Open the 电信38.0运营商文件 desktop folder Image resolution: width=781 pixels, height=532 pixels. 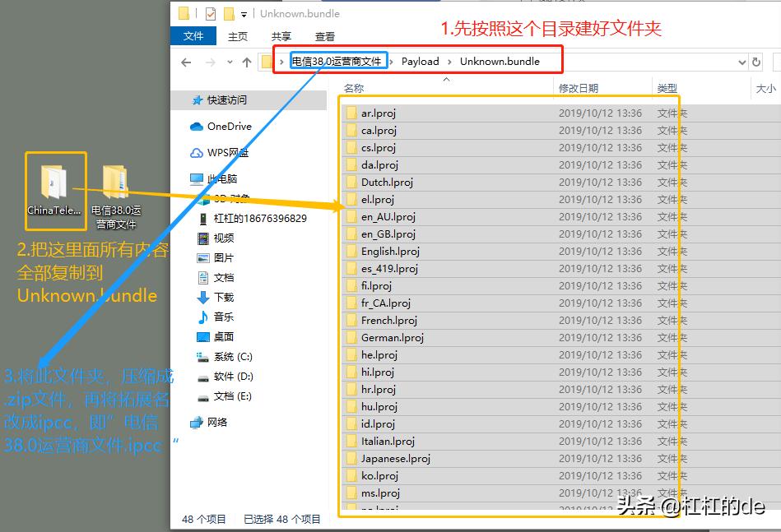click(114, 183)
